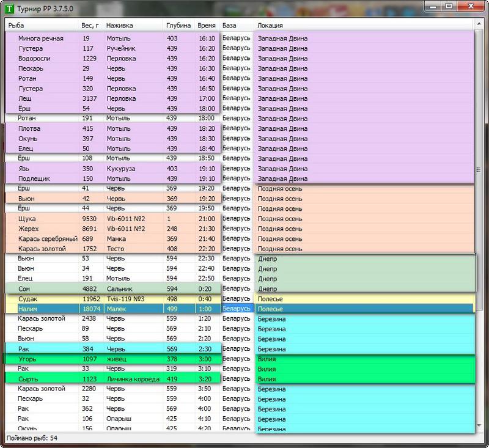Select the Жерех row
Viewport: 489px width, 448px height.
(x=240, y=229)
